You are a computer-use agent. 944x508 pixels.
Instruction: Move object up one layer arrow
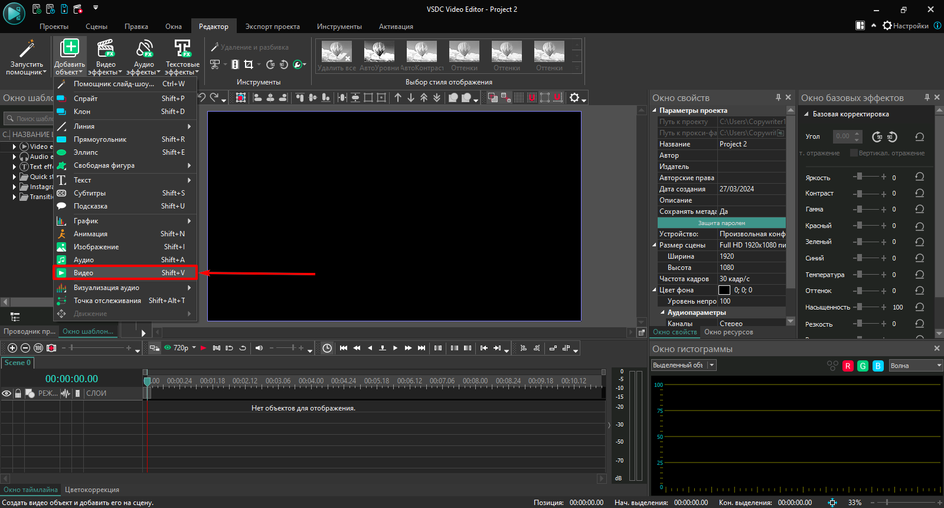coord(398,98)
